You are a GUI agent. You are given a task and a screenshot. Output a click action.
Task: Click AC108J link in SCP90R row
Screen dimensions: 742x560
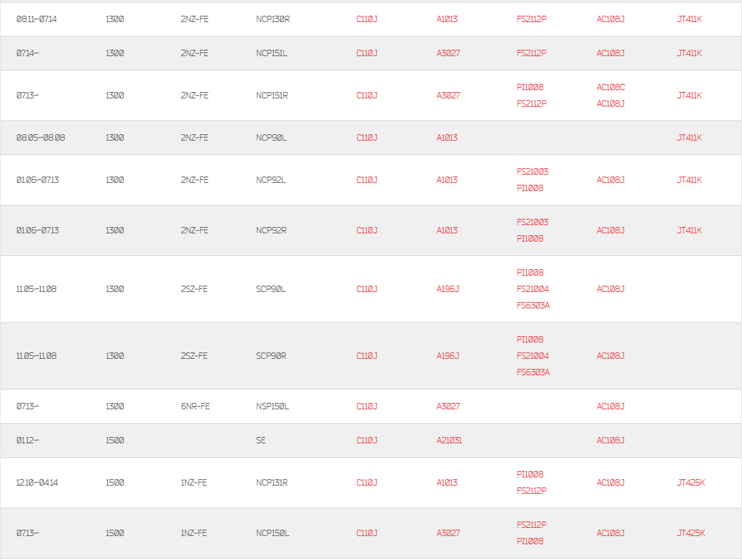(611, 356)
